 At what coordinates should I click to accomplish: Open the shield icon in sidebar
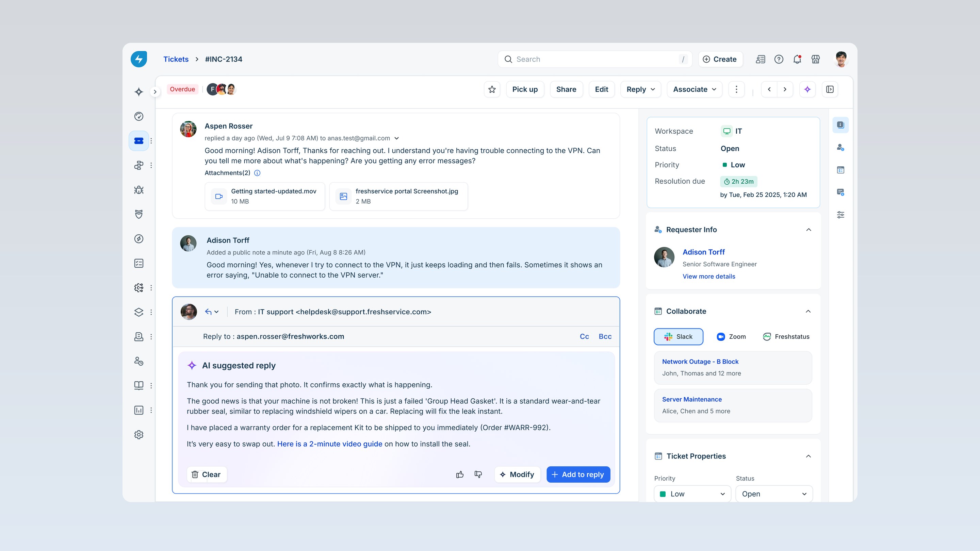139,214
